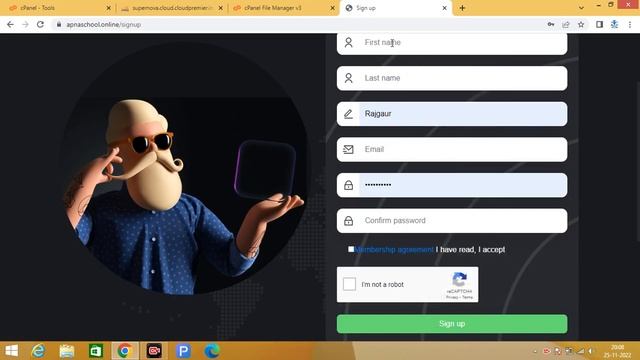640x360 pixels.
Task: Go forward in browser history
Action: click(x=25, y=24)
